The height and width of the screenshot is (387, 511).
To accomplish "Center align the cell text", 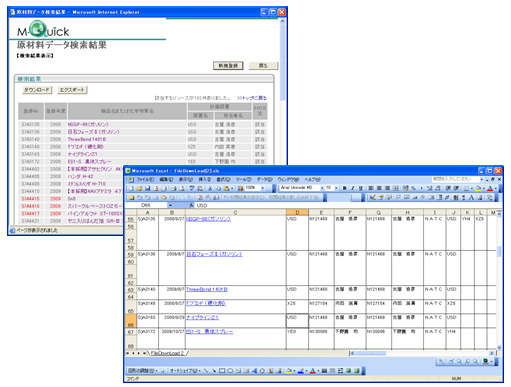I will click(379, 188).
